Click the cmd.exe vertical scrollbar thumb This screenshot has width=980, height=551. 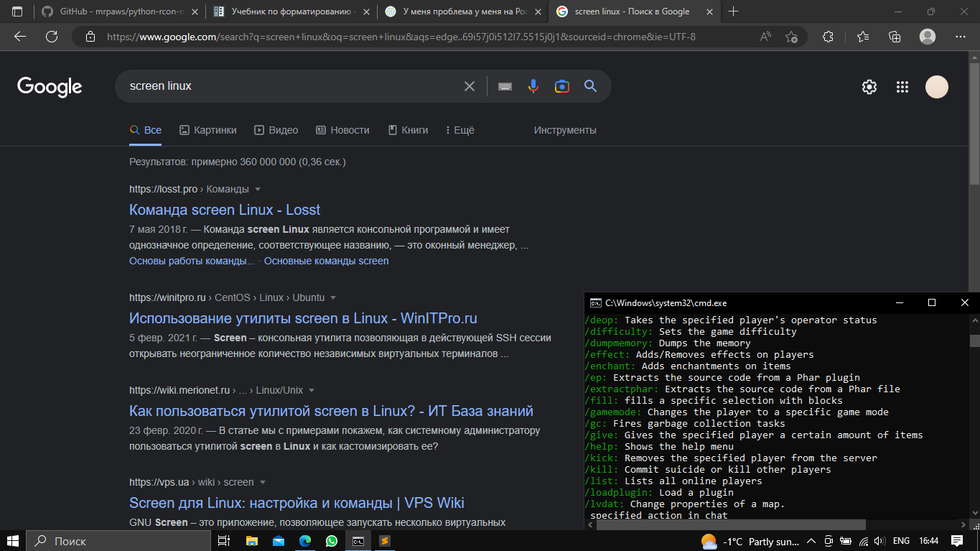pyautogui.click(x=974, y=341)
